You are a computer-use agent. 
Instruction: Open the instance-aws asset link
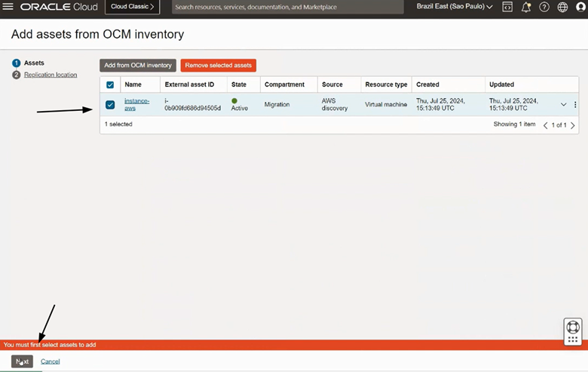pos(136,104)
